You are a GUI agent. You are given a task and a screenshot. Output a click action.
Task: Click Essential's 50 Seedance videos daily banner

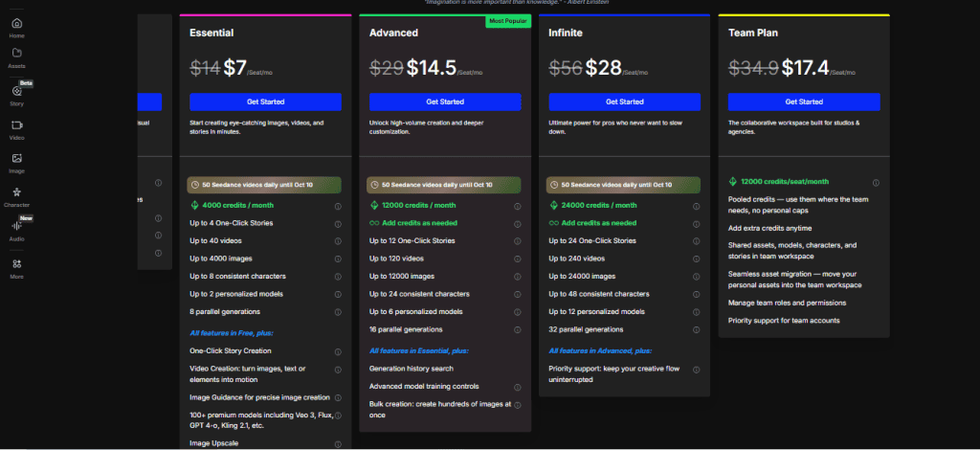pyautogui.click(x=265, y=184)
